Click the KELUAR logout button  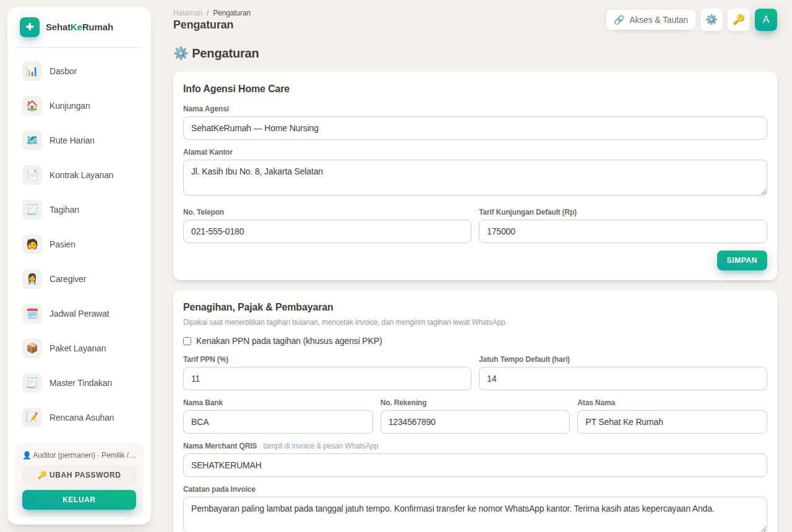click(79, 500)
